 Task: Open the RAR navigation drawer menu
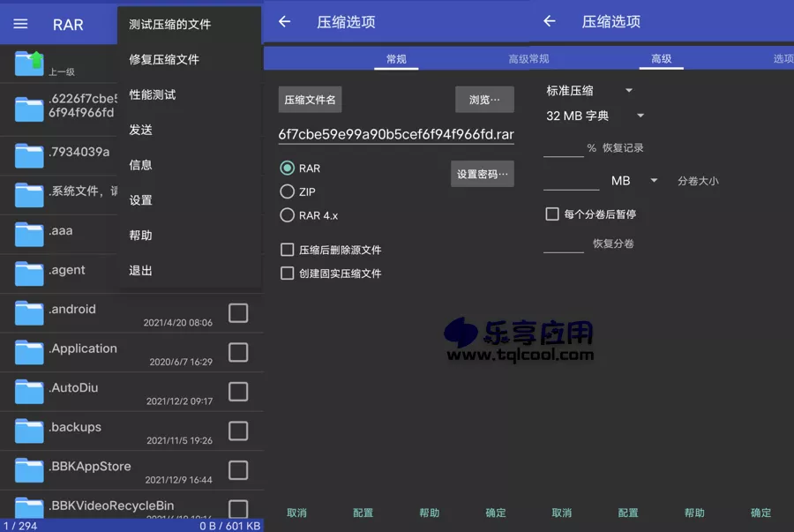click(22, 24)
